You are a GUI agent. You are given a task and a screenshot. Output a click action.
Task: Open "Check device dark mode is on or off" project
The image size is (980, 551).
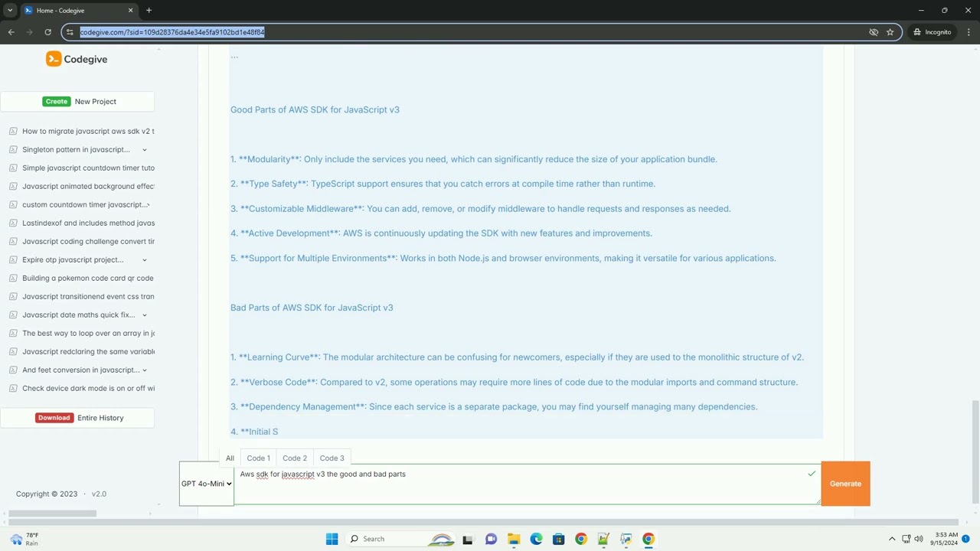point(88,388)
